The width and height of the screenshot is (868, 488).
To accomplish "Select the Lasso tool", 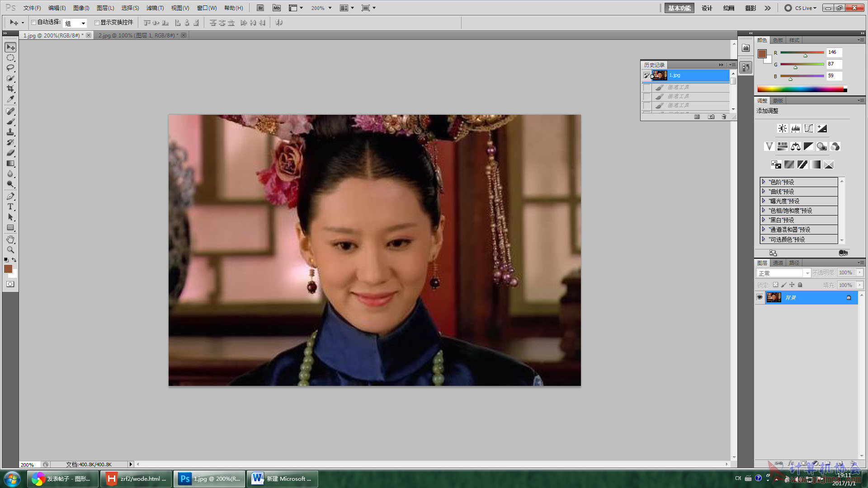I will pos(10,68).
